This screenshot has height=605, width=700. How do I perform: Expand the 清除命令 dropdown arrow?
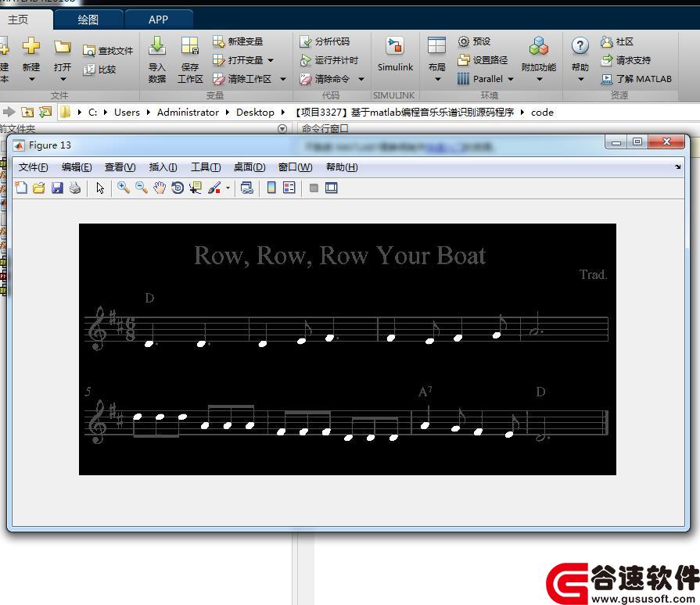click(361, 80)
